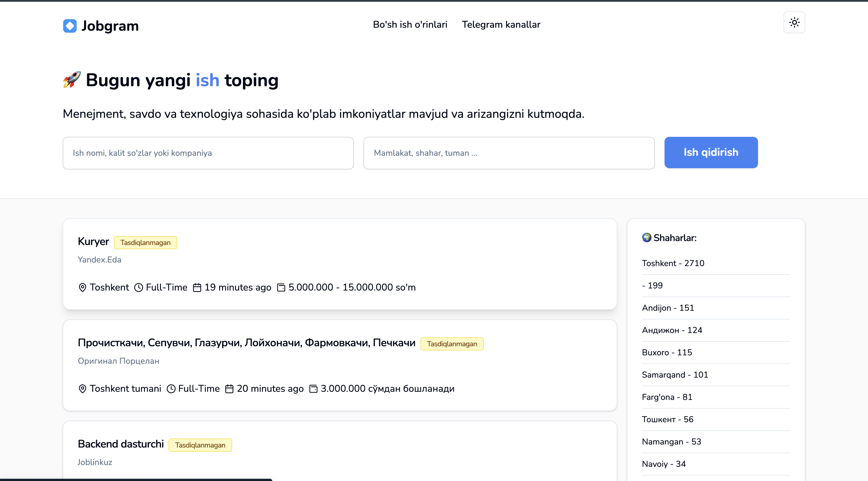Screen dimensions: 868x481
Task: Click the clock icon in Оригинал Порцелан card
Action: pos(171,389)
